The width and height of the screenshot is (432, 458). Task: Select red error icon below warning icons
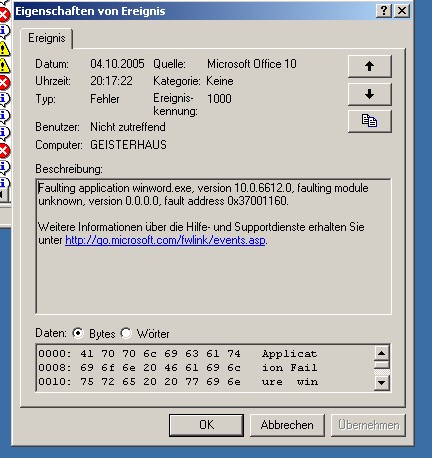(x=4, y=82)
